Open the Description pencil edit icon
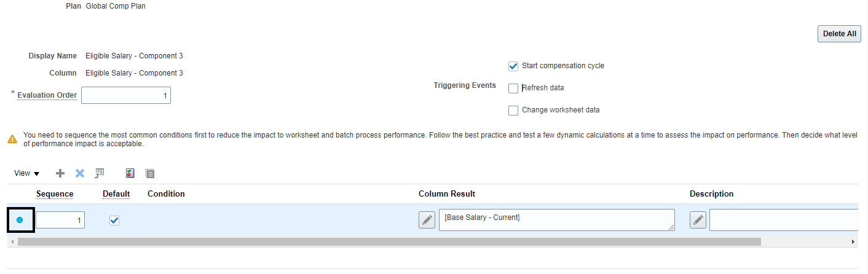 click(x=698, y=220)
